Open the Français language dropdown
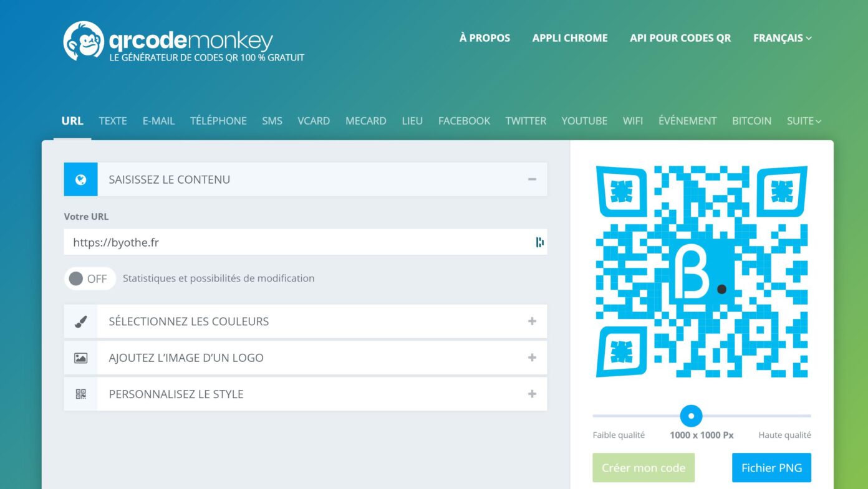Viewport: 868px width, 489px height. tap(782, 38)
